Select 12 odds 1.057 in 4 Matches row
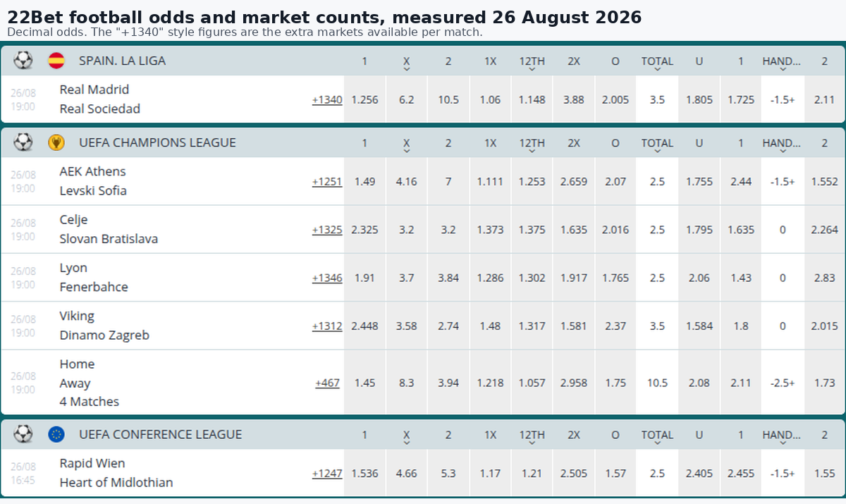This screenshot has width=846, height=504. pyautogui.click(x=532, y=383)
